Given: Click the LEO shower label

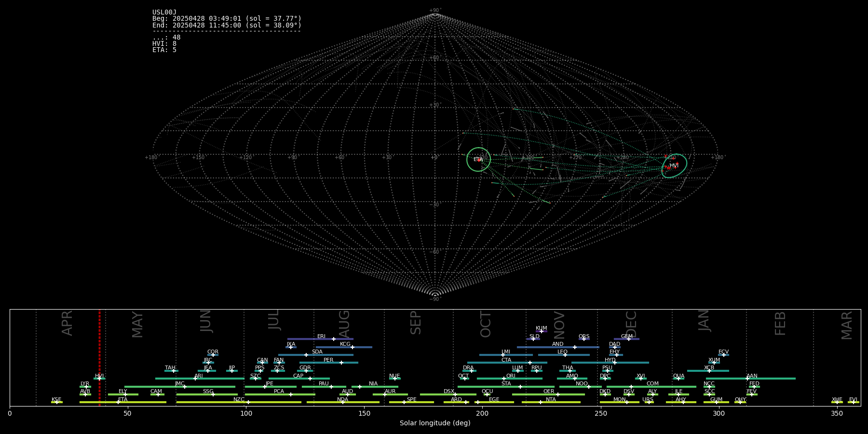Looking at the screenshot, I should (x=562, y=352).
